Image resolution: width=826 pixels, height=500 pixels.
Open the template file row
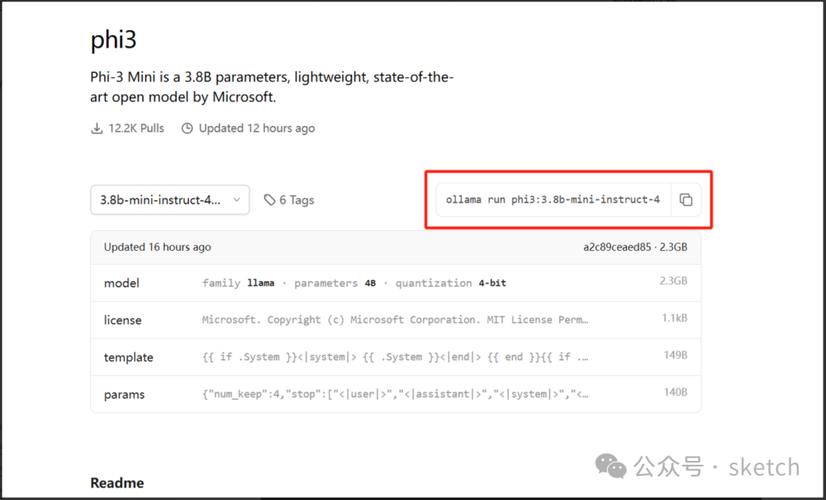[x=396, y=357]
